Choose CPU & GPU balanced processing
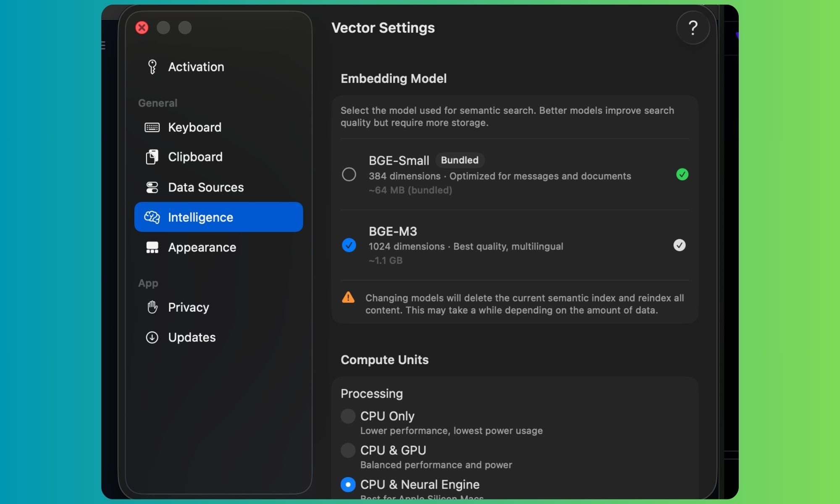 pos(348,450)
